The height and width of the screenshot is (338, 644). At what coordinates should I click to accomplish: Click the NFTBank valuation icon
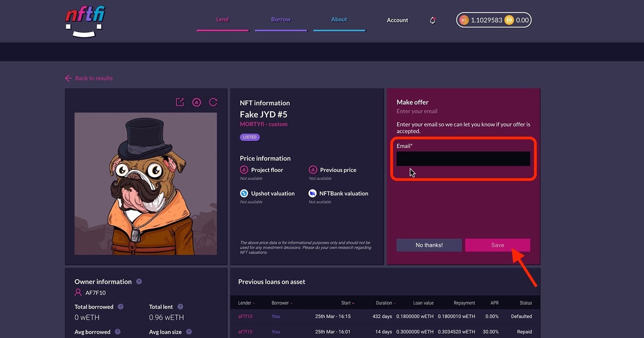[x=312, y=193]
